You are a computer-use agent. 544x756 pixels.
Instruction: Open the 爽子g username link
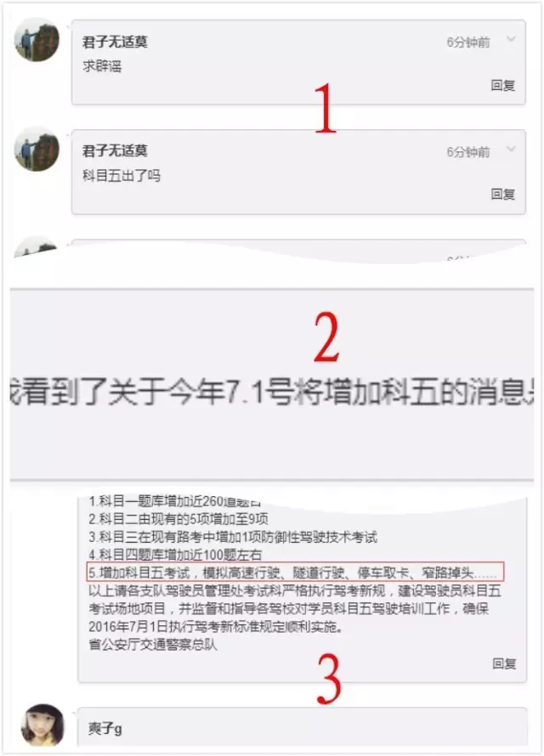tap(105, 728)
